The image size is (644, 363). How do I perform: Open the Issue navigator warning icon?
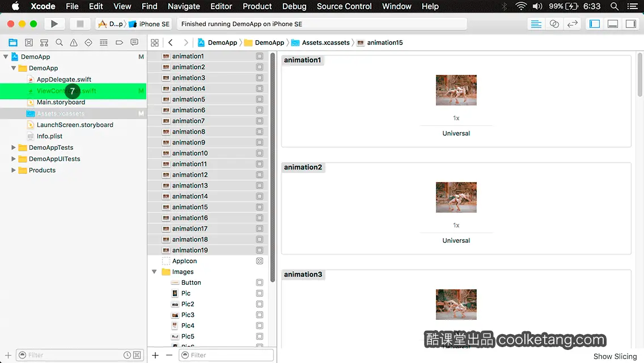74,43
